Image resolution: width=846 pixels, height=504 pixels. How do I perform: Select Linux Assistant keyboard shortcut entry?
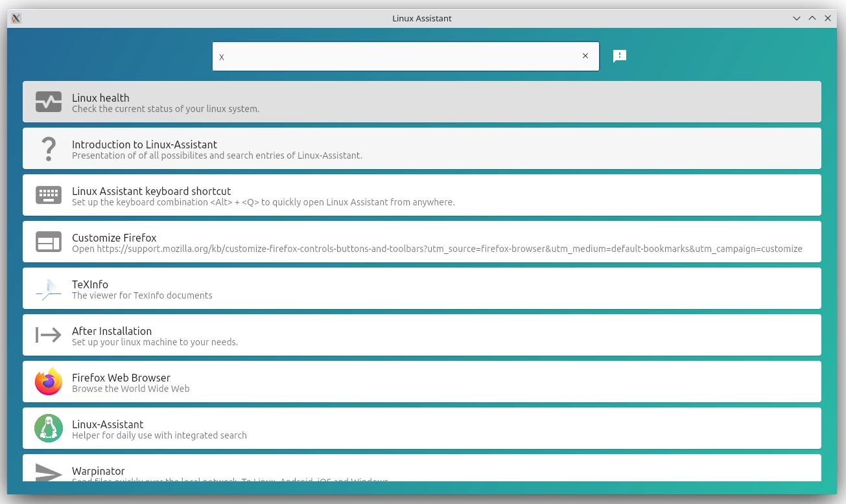pos(422,195)
